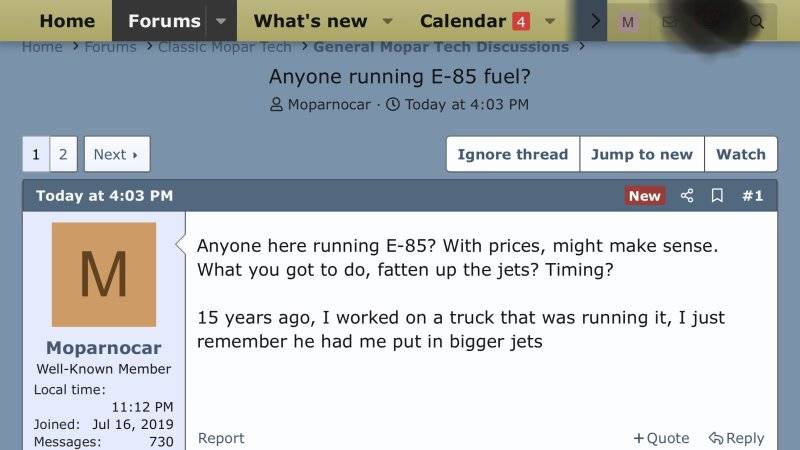Quote the first post
Screen dimensions: 800x450
click(661, 438)
